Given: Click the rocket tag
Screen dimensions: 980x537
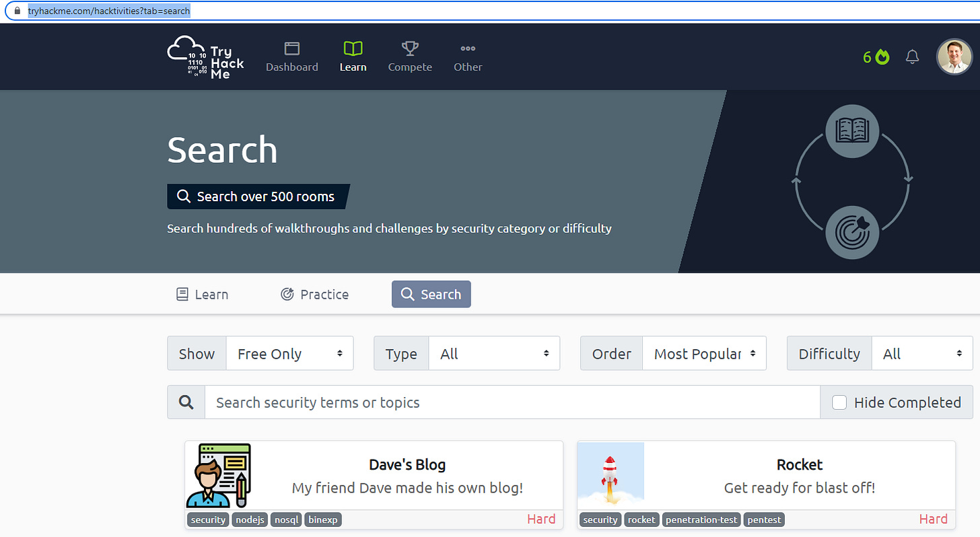Looking at the screenshot, I should (641, 520).
